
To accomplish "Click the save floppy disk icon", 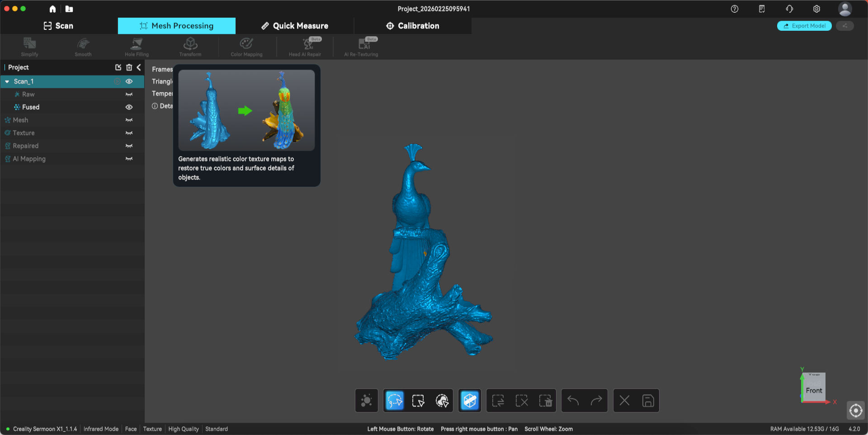I will click(648, 401).
